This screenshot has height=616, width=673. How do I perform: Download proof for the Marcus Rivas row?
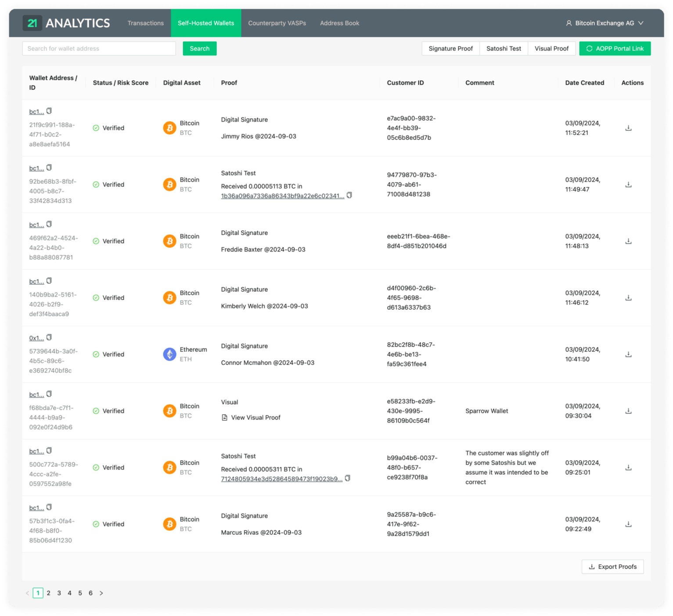pyautogui.click(x=628, y=524)
